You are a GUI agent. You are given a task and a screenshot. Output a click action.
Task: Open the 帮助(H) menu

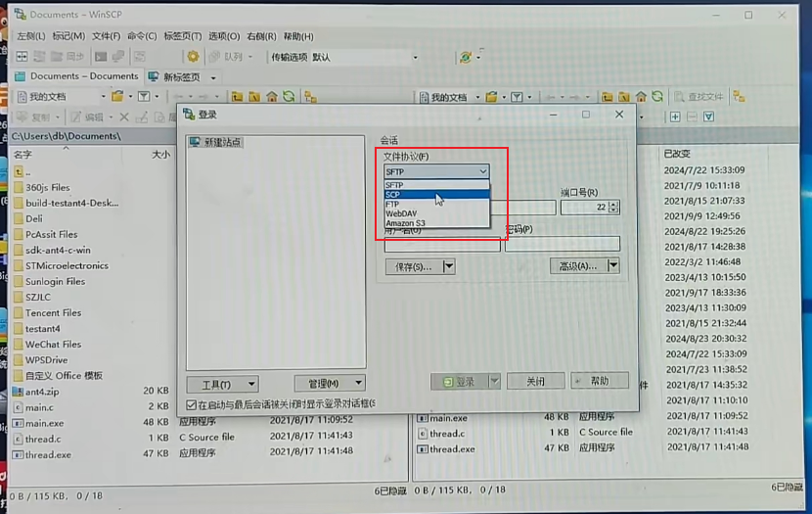[298, 36]
